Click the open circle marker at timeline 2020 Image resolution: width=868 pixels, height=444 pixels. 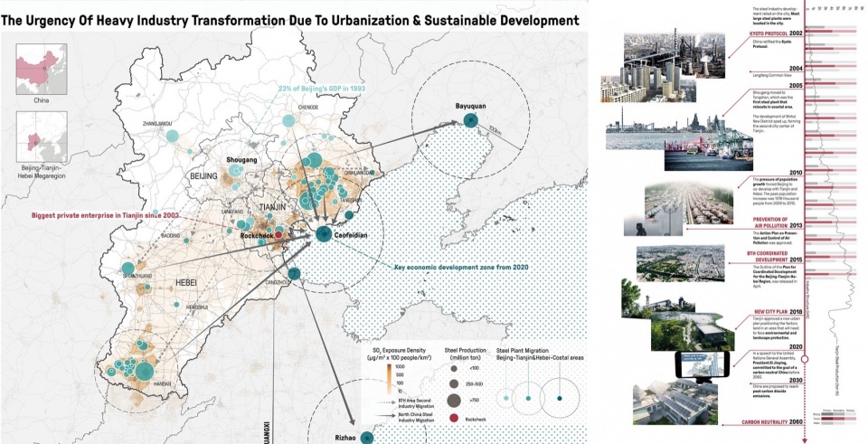805,359
